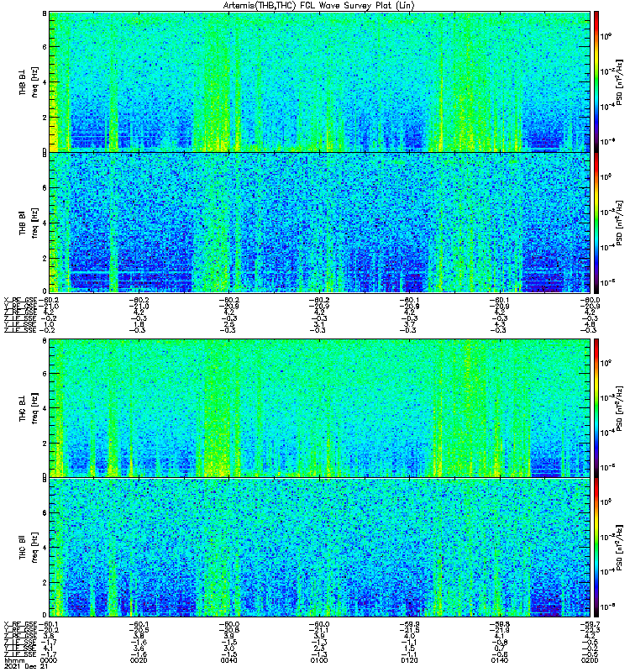
Task: Click the "0100" time label
Action: 319,660
